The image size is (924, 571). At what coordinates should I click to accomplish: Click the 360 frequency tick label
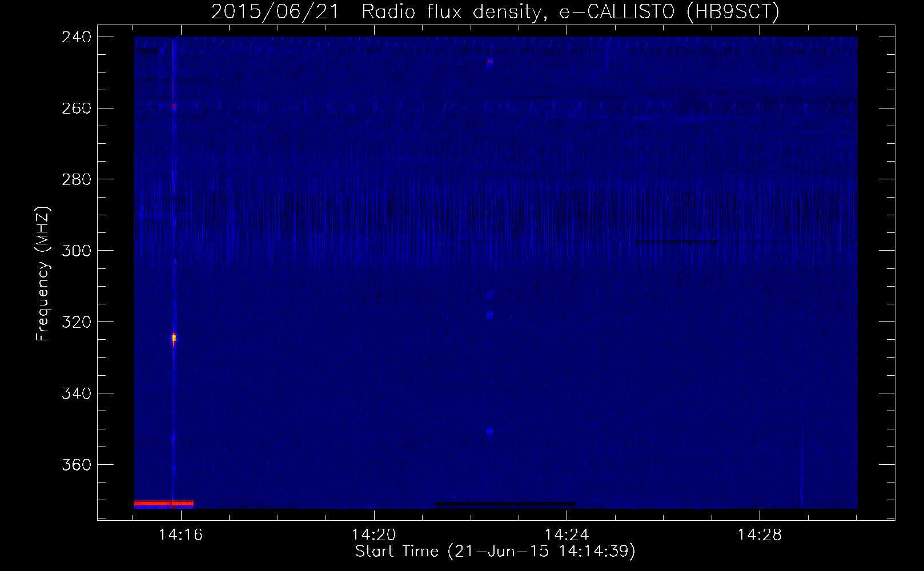(x=77, y=465)
